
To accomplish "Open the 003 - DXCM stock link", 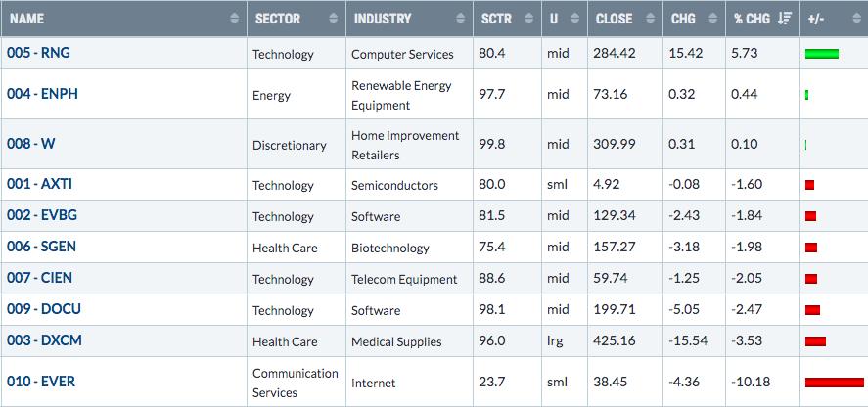I will coord(44,340).
